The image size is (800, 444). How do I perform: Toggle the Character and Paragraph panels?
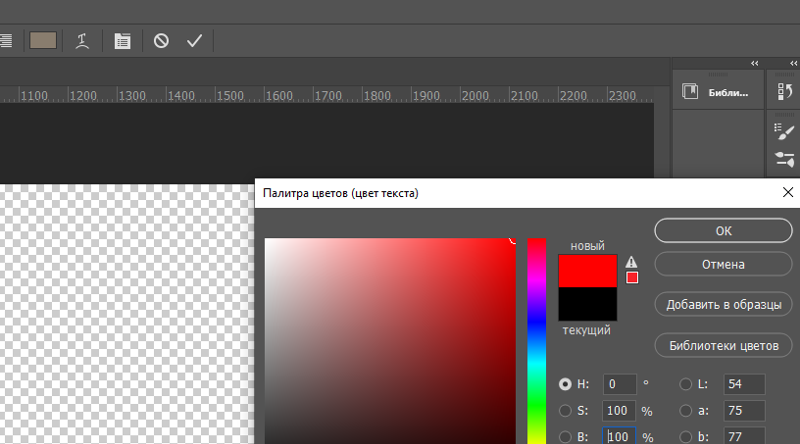pyautogui.click(x=122, y=41)
